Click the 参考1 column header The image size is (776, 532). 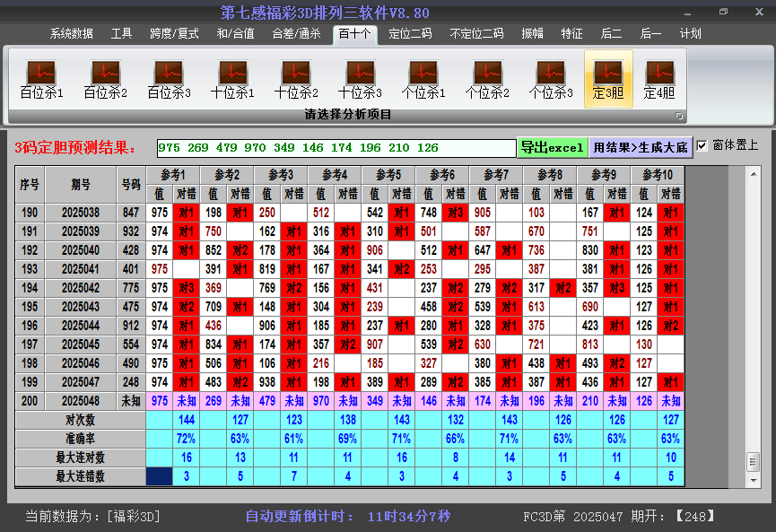tap(173, 175)
